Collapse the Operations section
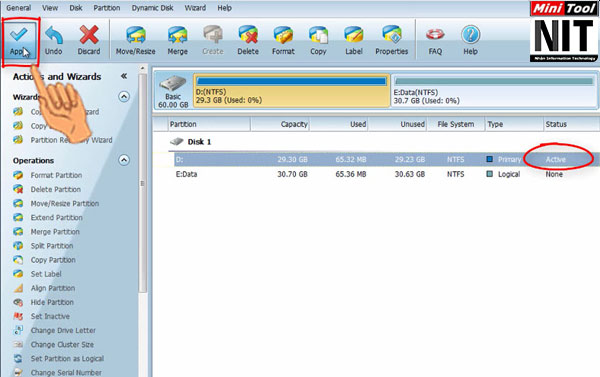Image resolution: width=600 pixels, height=377 pixels. tap(124, 160)
